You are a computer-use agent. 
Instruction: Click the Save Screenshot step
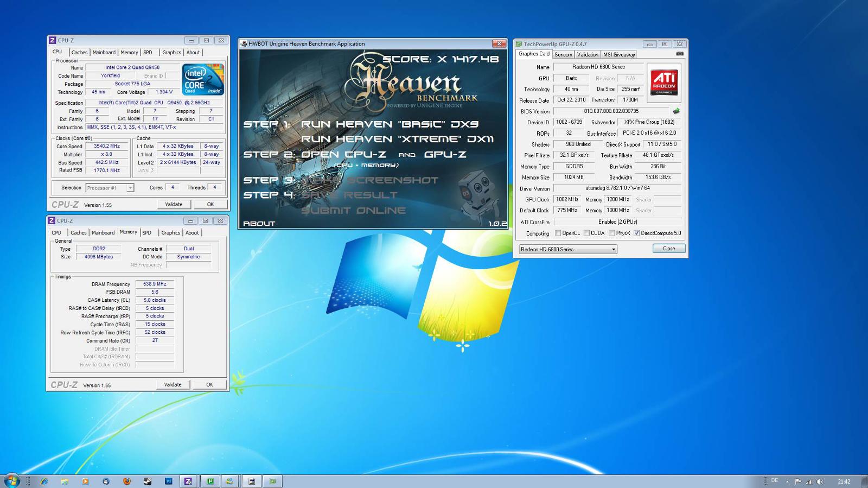pyautogui.click(x=369, y=180)
